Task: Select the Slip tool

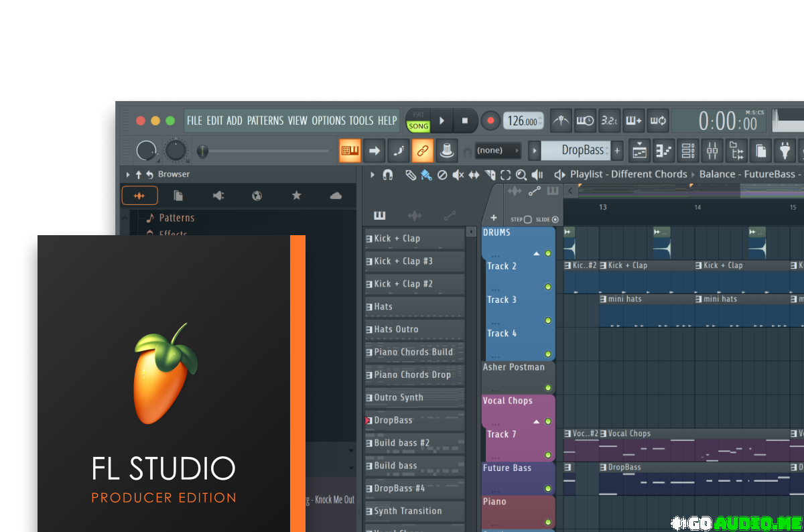Action: tap(474, 175)
